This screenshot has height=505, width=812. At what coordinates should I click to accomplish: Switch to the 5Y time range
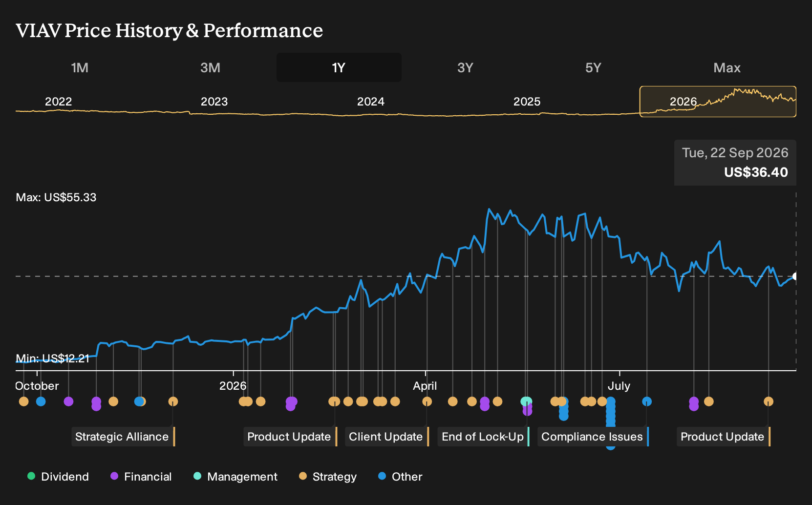coord(593,67)
